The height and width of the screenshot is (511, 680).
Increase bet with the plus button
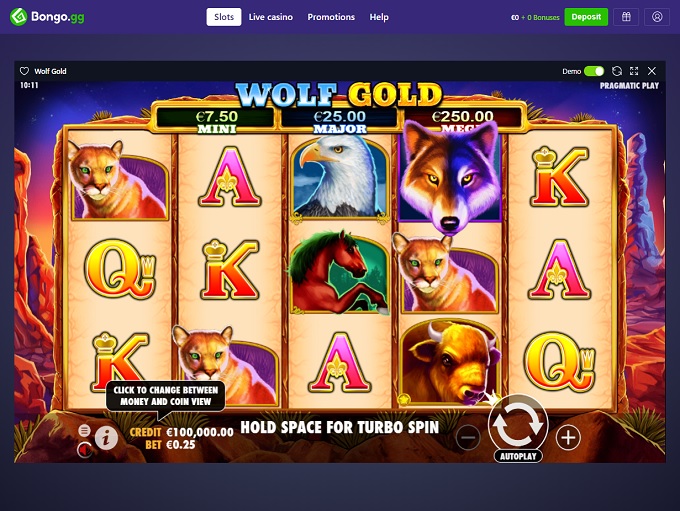[568, 438]
